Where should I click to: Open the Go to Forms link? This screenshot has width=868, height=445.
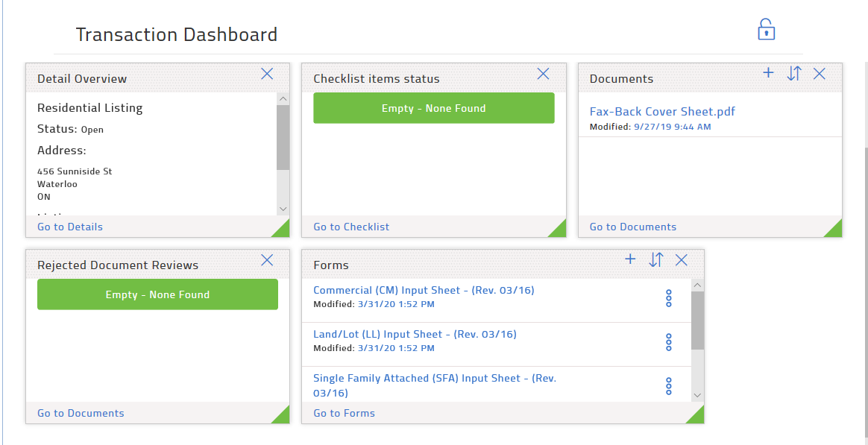point(344,412)
